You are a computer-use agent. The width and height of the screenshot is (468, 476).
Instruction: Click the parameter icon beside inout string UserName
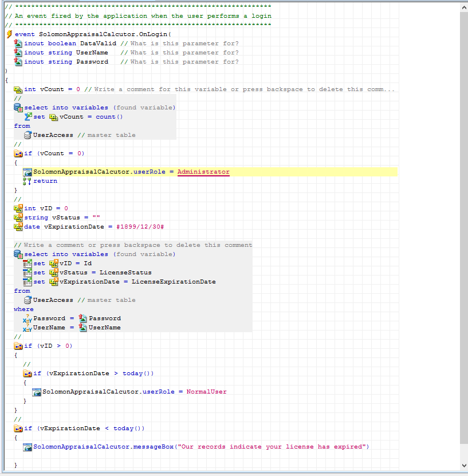(x=18, y=53)
